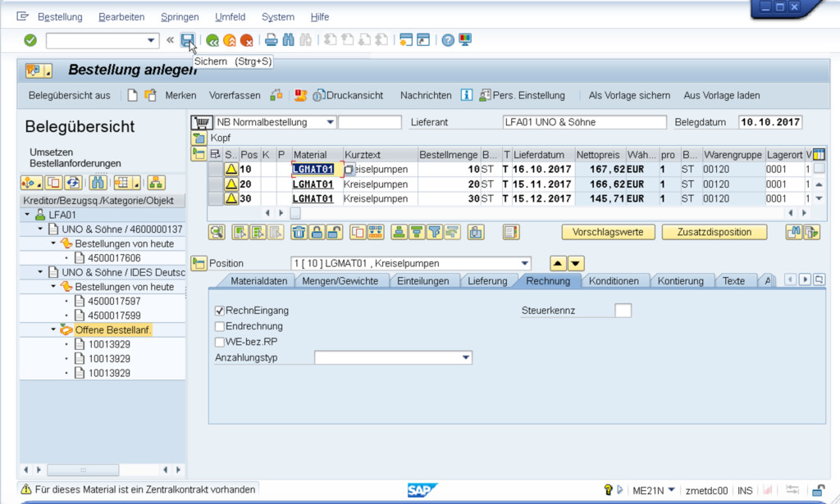Check the WE-bez.RP checkbox
This screenshot has width=840, height=504.
pyautogui.click(x=220, y=342)
